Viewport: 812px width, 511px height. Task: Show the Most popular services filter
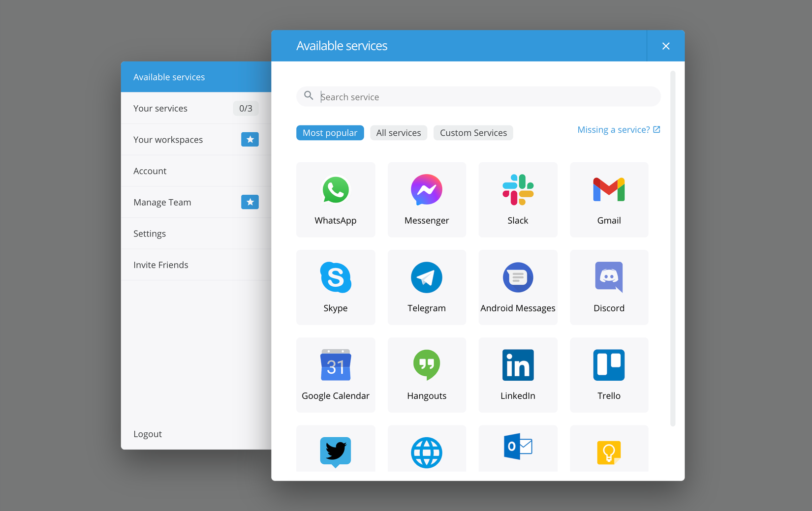click(x=330, y=133)
